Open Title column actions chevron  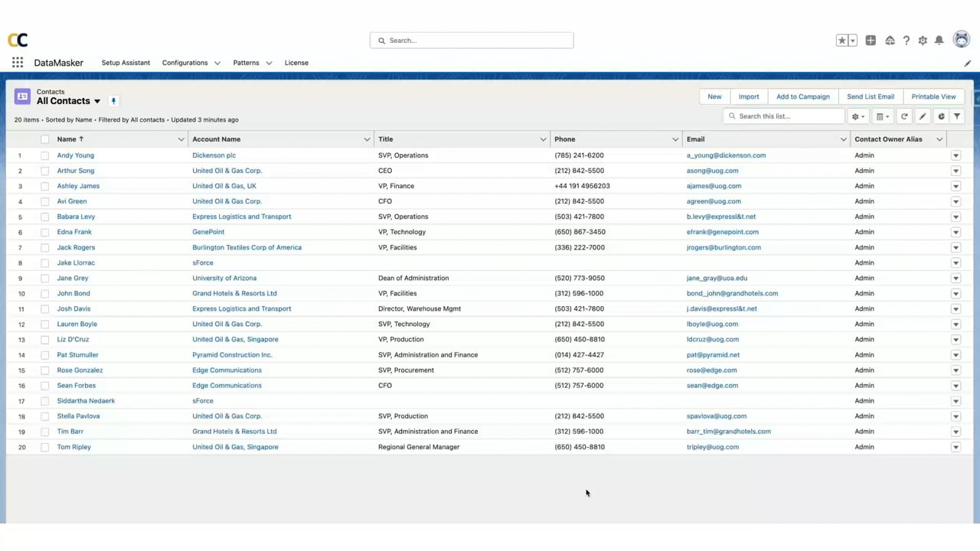click(543, 139)
